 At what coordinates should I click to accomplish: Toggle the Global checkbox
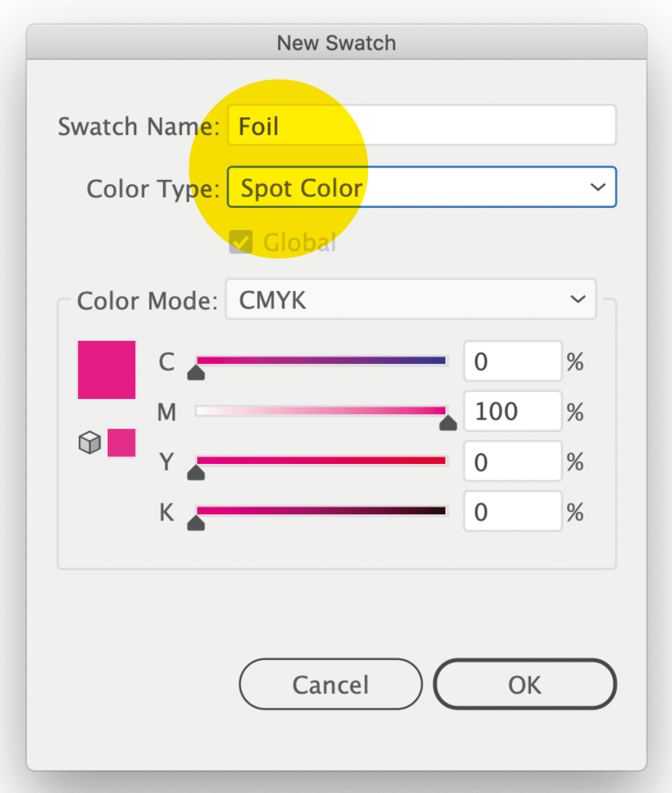(x=241, y=242)
